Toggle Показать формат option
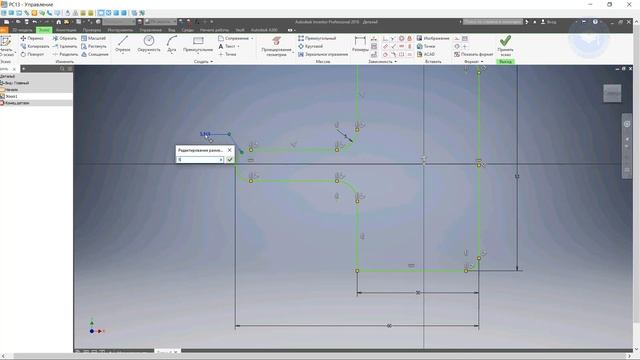 pos(473,54)
